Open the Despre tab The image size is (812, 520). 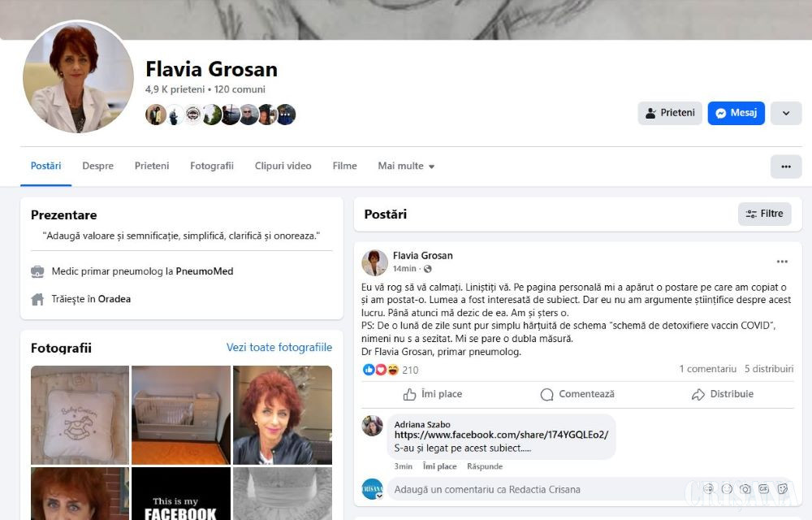pos(98,167)
